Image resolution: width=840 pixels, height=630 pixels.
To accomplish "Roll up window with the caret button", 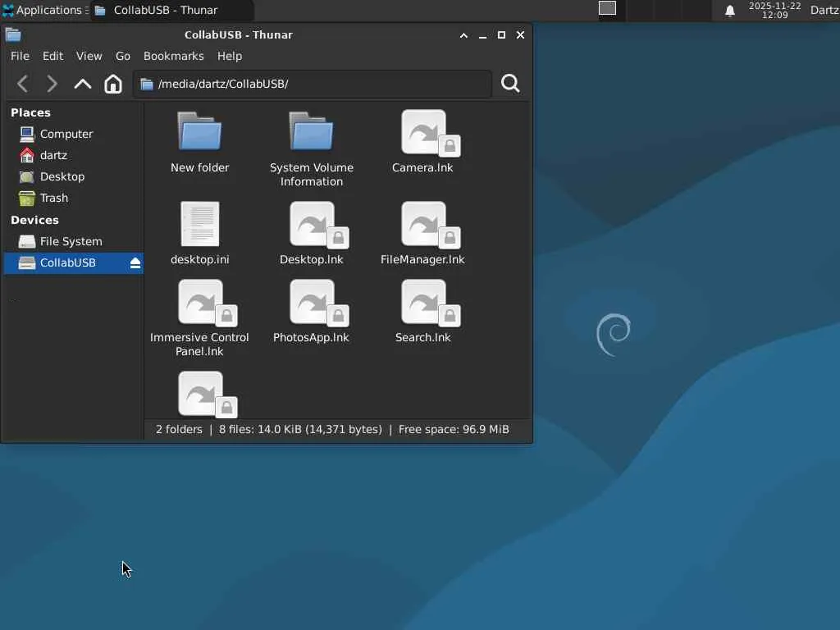I will click(464, 35).
